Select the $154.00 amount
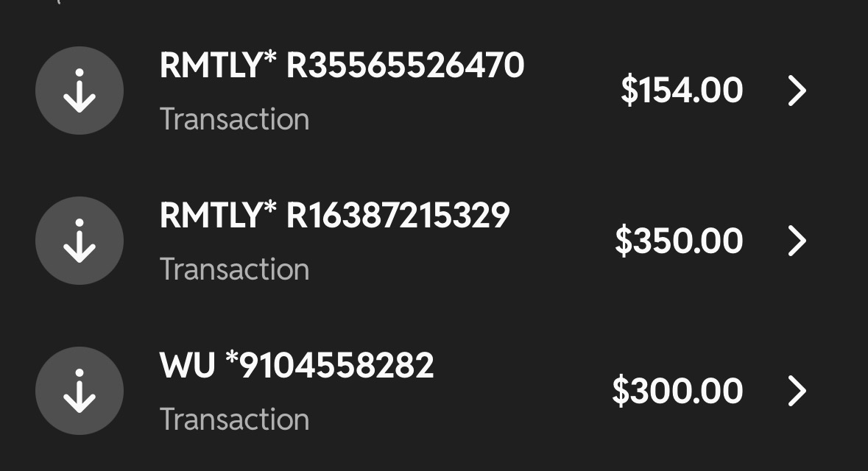The height and width of the screenshot is (471, 868). (682, 91)
